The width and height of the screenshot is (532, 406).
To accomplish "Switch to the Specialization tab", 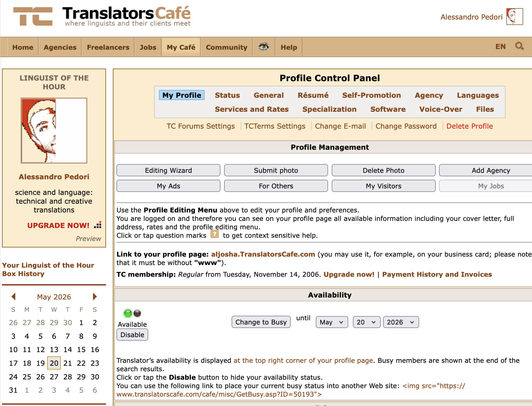I will coord(329,109).
